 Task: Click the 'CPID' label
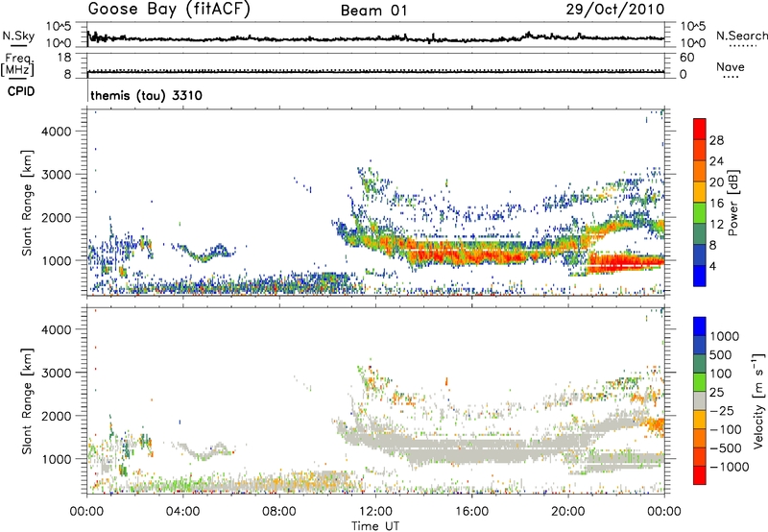[x=21, y=91]
